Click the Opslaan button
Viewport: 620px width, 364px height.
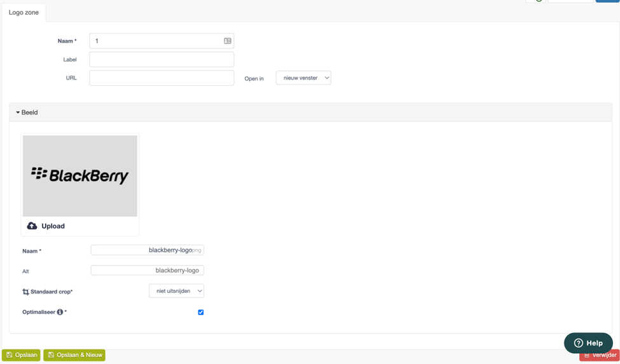pos(22,355)
